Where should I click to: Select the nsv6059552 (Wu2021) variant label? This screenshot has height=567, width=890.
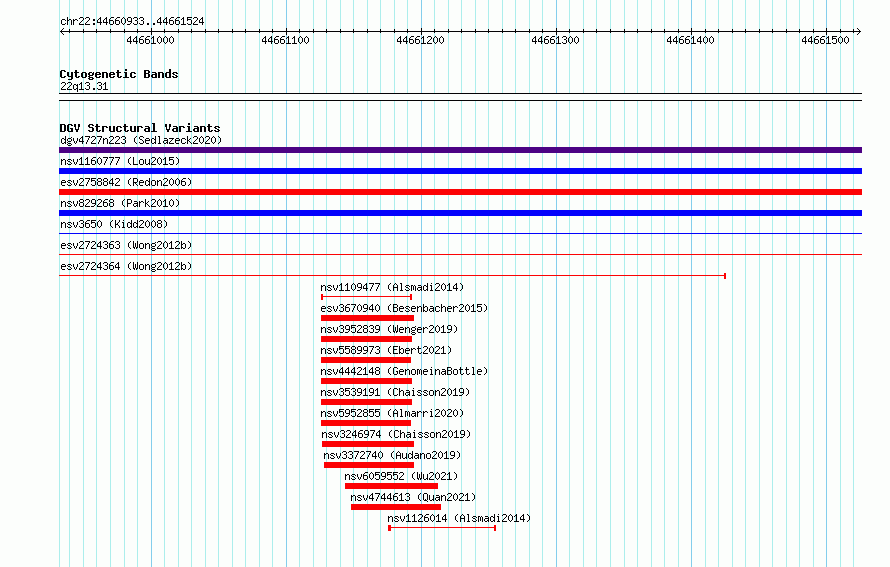(x=401, y=476)
